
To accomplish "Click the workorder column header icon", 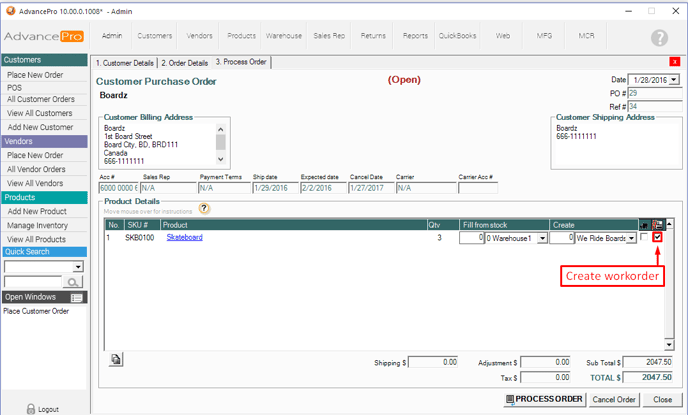I will pos(657,225).
